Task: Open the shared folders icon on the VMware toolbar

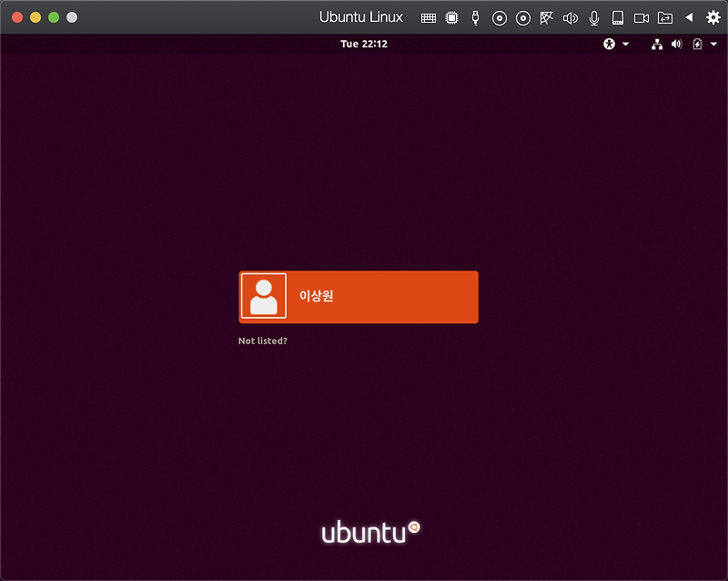Action: click(665, 16)
